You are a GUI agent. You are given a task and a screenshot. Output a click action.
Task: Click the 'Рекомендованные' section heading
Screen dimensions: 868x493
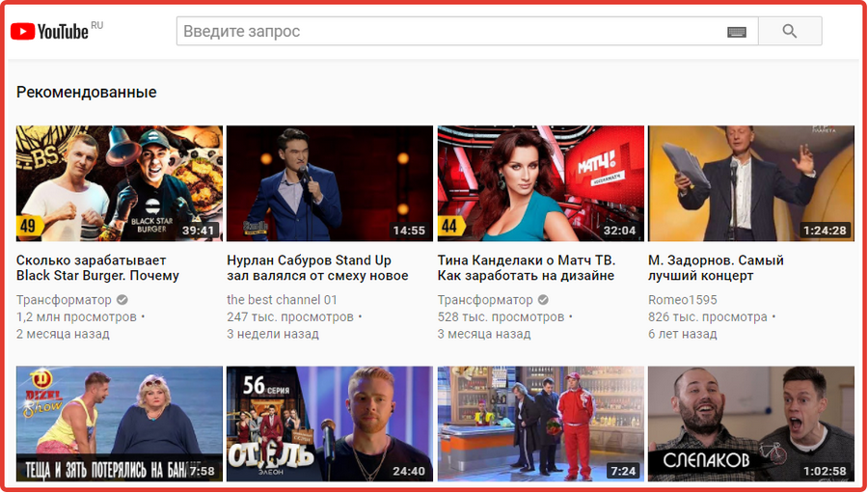tap(87, 92)
